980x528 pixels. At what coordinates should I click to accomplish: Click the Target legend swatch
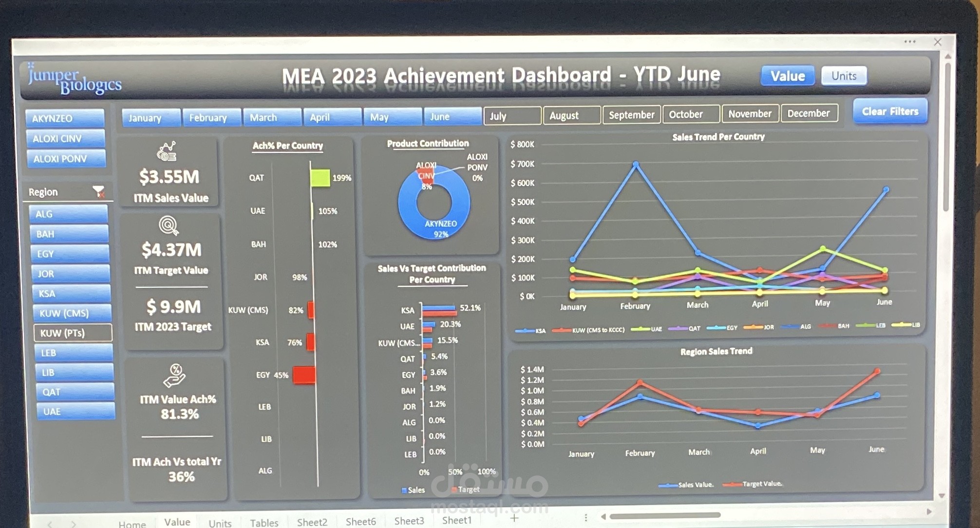[x=454, y=490]
